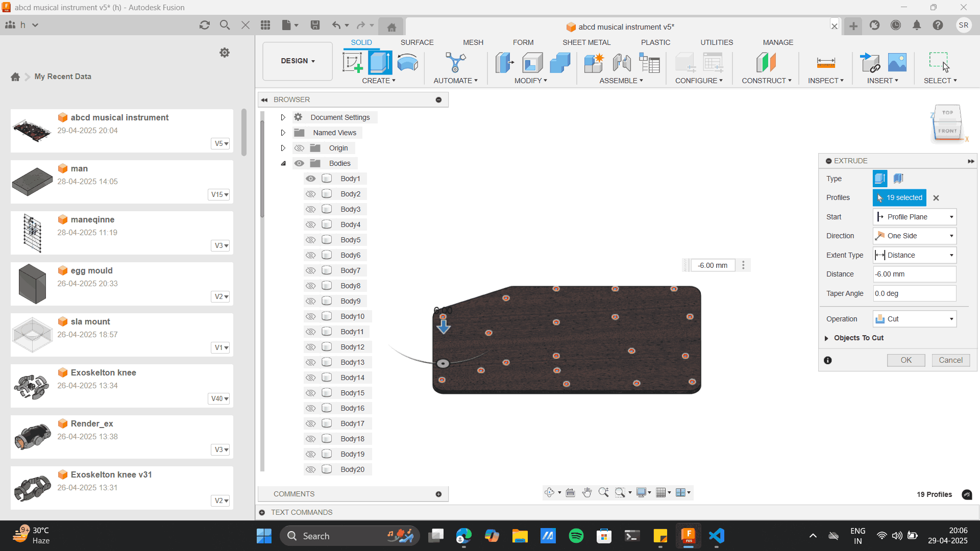
Task: Click the Undo arrow icon
Action: 336,25
